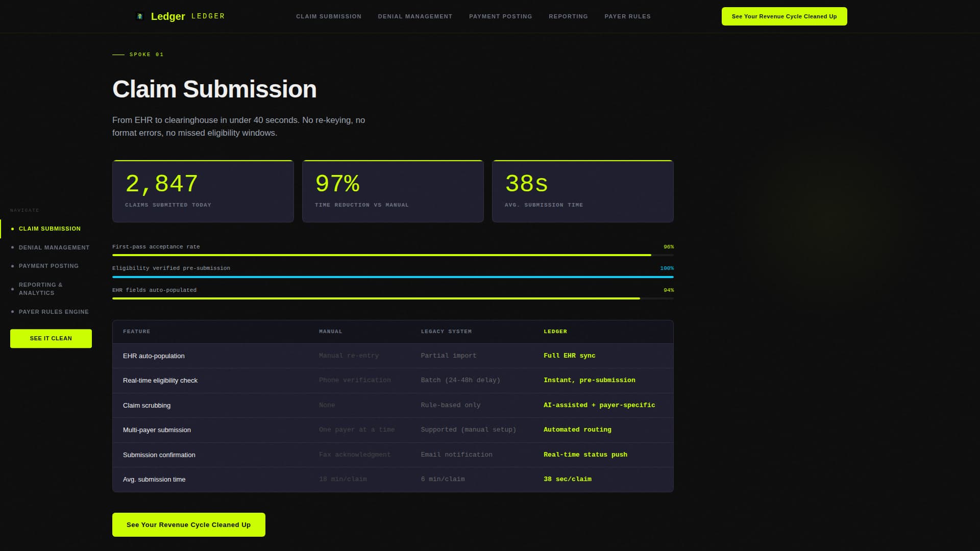
Task: Click the FEATURE column header
Action: click(x=137, y=332)
